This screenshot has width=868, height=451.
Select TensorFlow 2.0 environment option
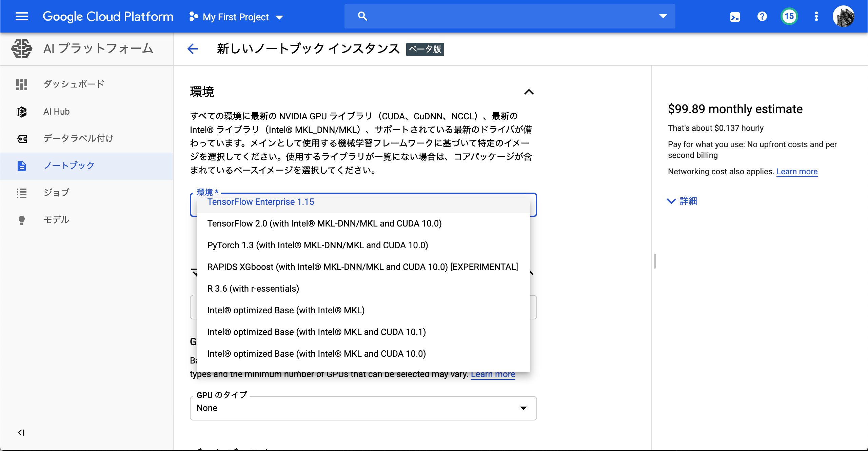pos(324,223)
